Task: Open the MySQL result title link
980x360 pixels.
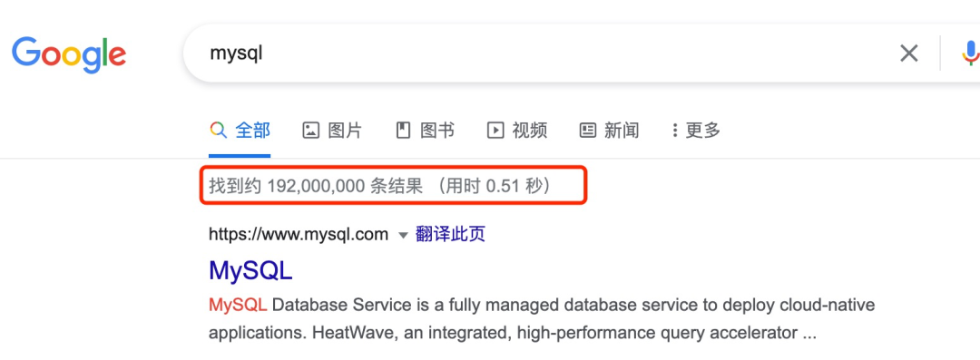Action: click(x=250, y=270)
